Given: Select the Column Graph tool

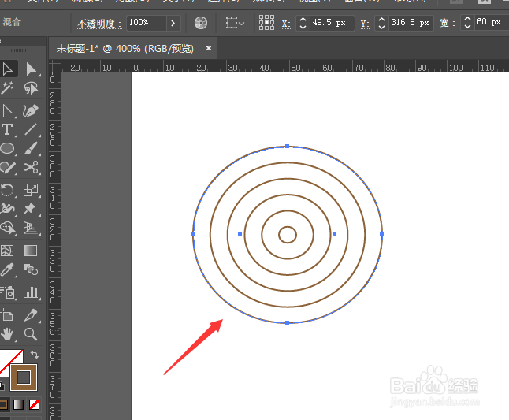Looking at the screenshot, I should pyautogui.click(x=31, y=292).
